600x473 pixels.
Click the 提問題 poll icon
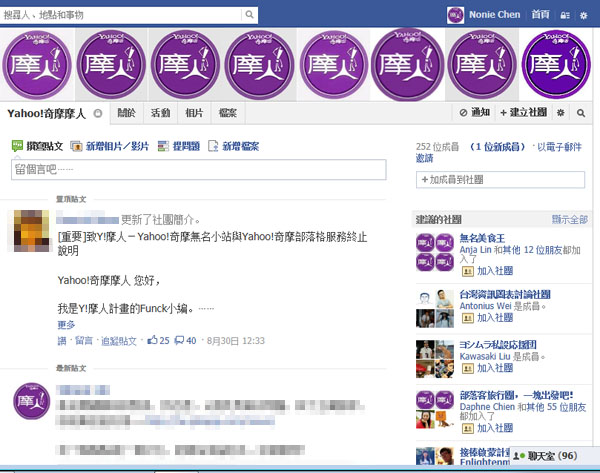point(163,146)
